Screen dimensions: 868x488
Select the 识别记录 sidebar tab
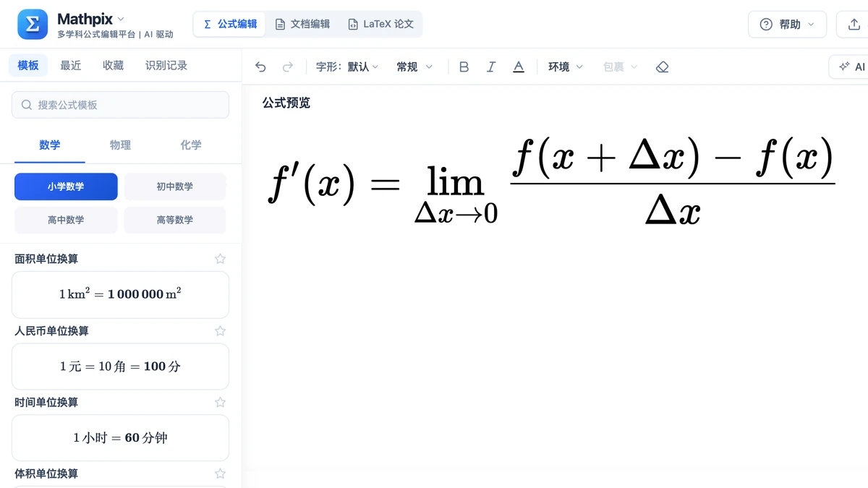pyautogui.click(x=166, y=65)
